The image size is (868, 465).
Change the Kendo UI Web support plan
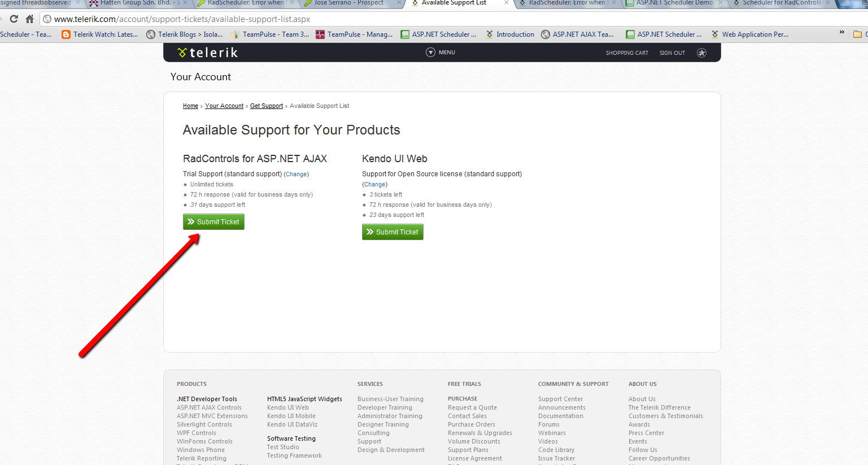point(375,185)
